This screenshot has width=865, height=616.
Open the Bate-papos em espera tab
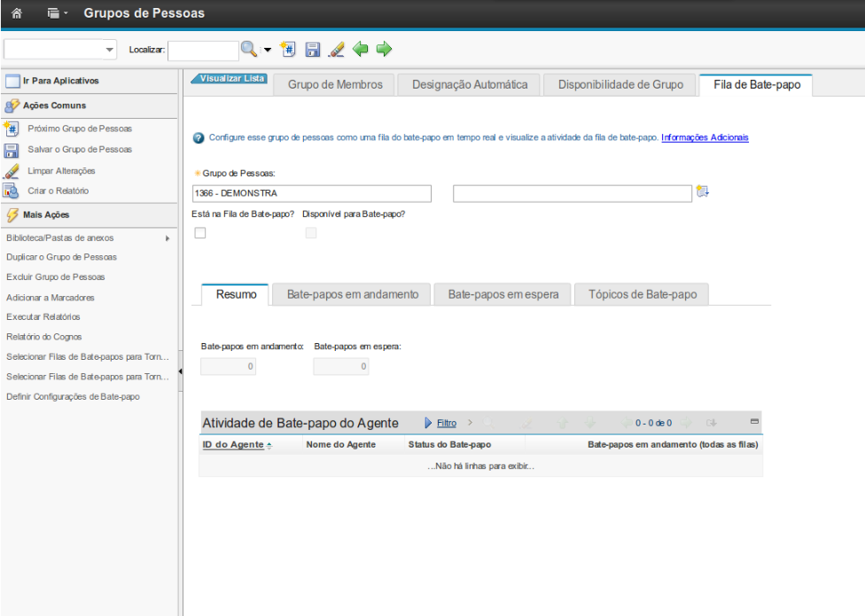(503, 294)
